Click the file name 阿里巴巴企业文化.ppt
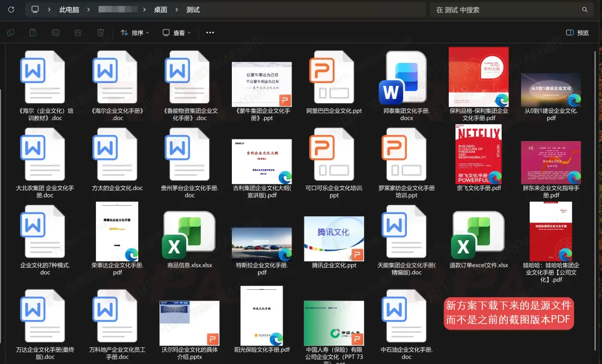602x364 pixels. (x=334, y=111)
